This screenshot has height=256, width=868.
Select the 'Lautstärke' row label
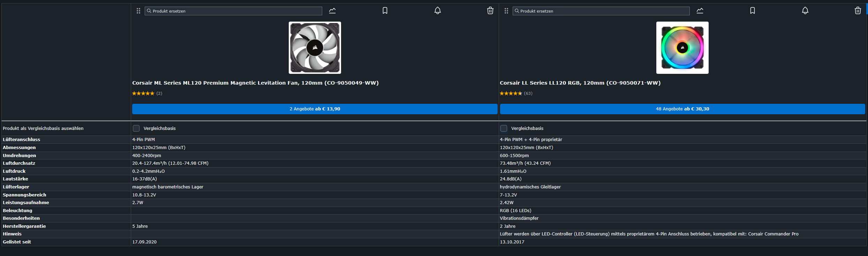click(x=16, y=179)
